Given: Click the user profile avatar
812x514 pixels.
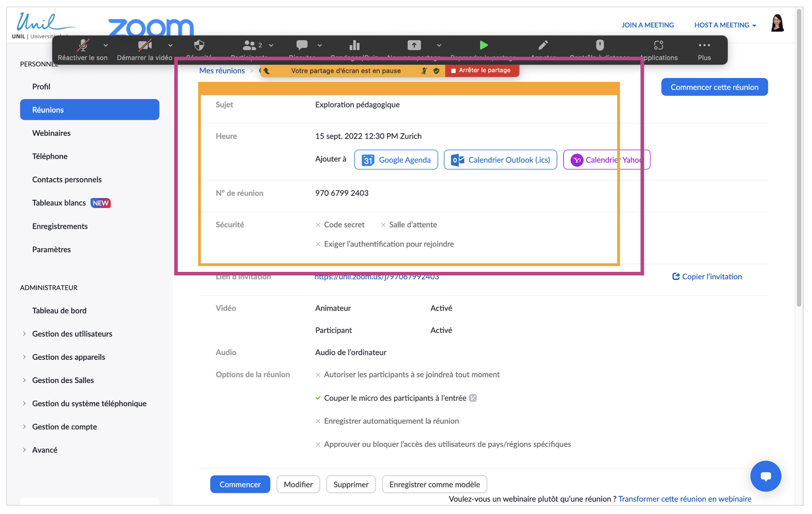Looking at the screenshot, I should tap(777, 23).
